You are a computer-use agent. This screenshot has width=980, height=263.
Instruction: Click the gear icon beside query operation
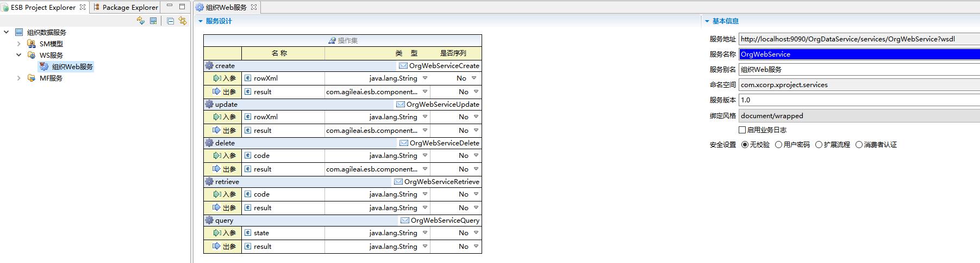pyautogui.click(x=209, y=220)
